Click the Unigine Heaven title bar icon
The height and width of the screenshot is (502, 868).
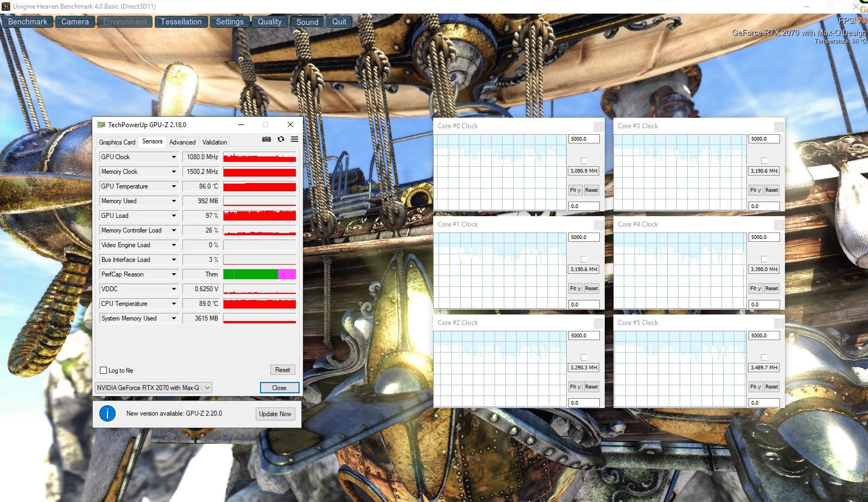click(x=6, y=7)
